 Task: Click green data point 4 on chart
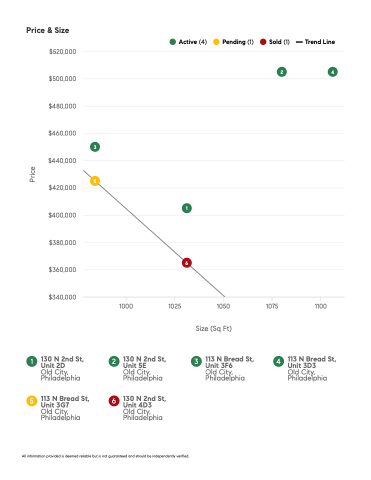pos(332,72)
